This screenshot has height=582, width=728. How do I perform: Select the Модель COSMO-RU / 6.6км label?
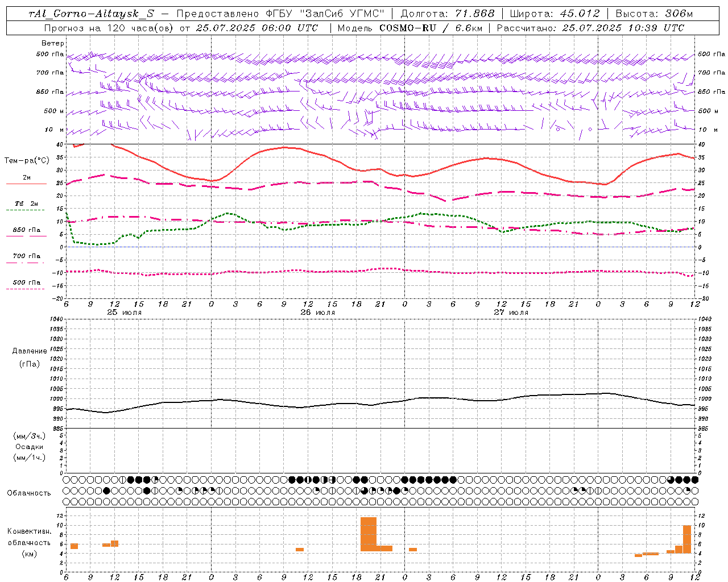click(x=409, y=28)
